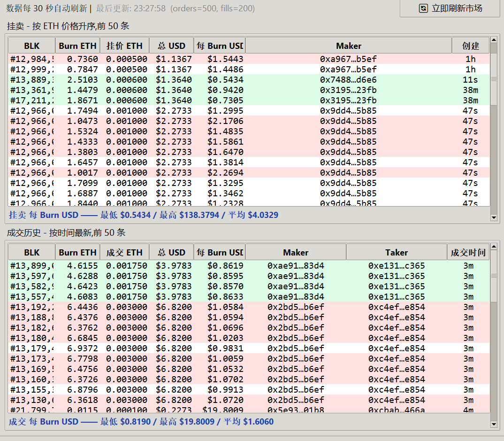This screenshot has height=441, width=504.
Task: Select sell row with Burn ETH 1.6457
Action: coord(249,162)
